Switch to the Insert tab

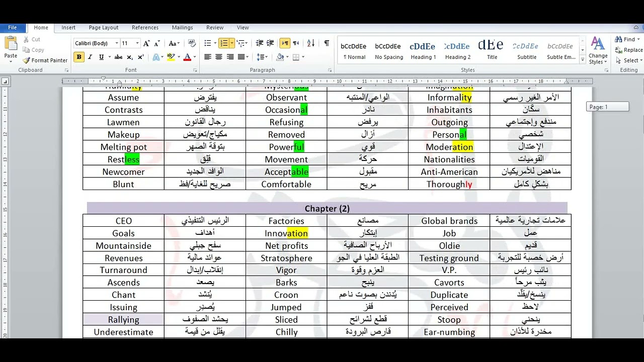(68, 28)
